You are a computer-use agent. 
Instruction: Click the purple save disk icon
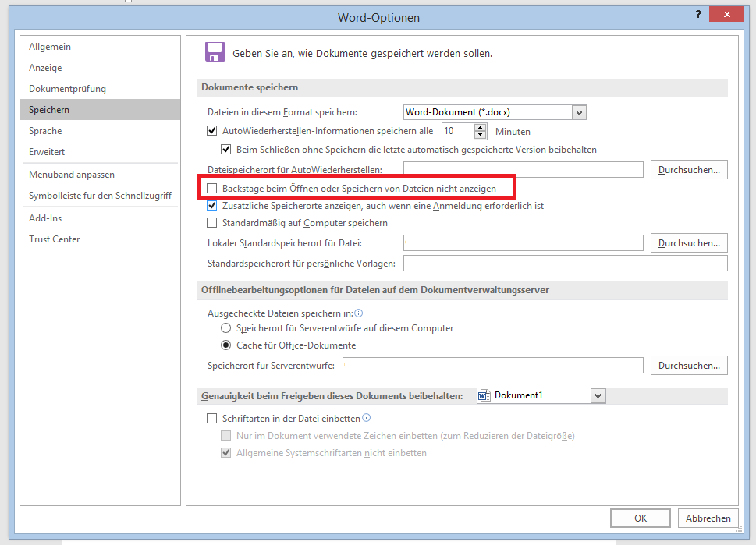click(215, 52)
